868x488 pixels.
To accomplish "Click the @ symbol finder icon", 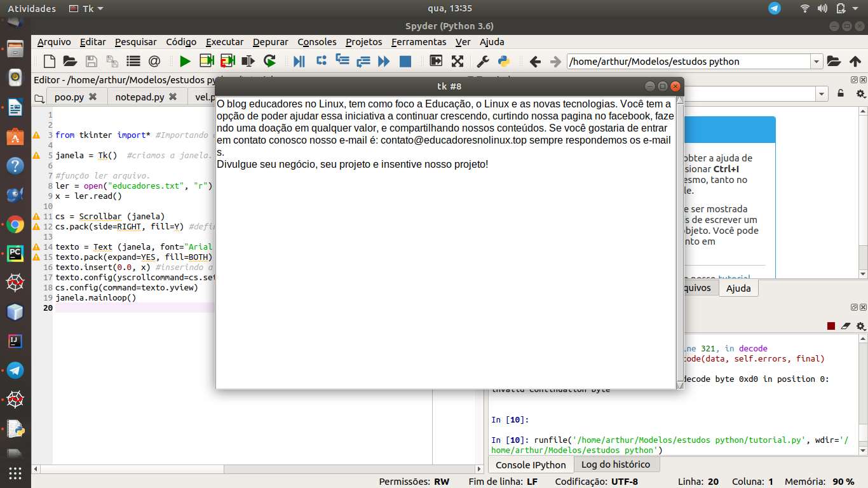I will [154, 62].
